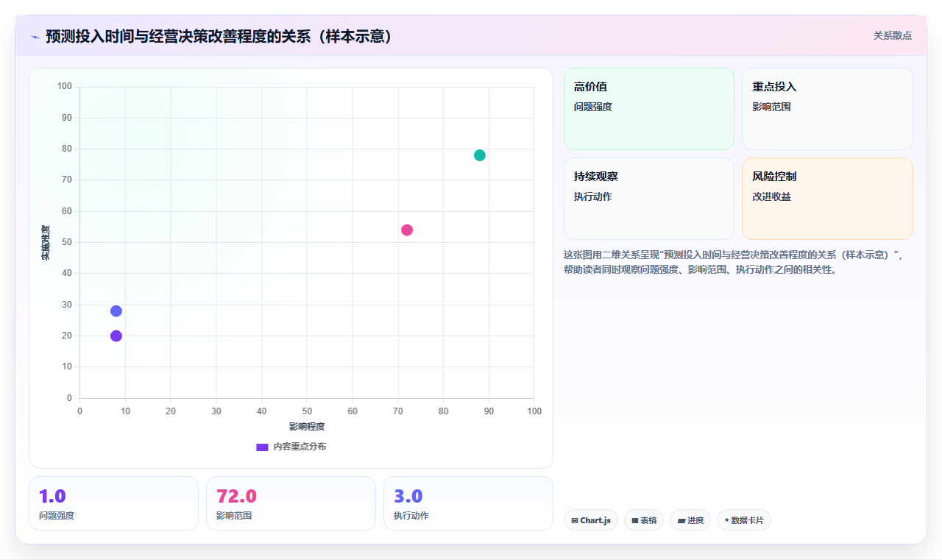This screenshot has height=560, width=942.
Task: Click the 关系散点 label in header
Action: click(893, 35)
